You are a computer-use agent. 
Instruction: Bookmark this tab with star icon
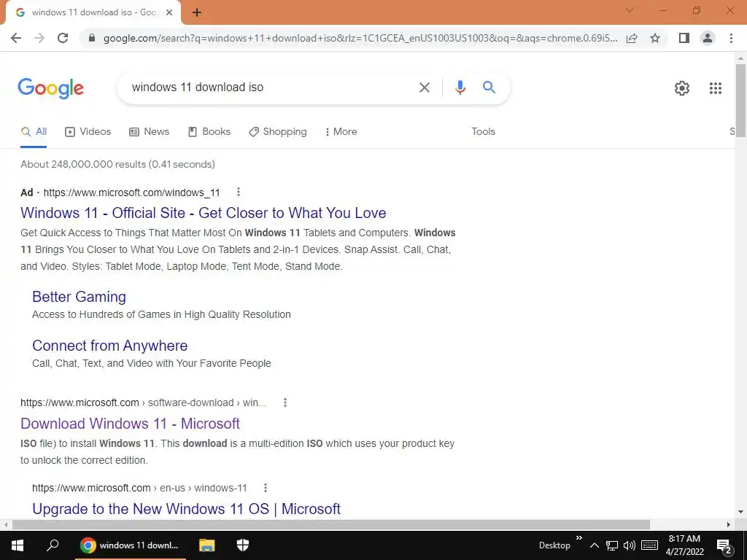tap(655, 38)
